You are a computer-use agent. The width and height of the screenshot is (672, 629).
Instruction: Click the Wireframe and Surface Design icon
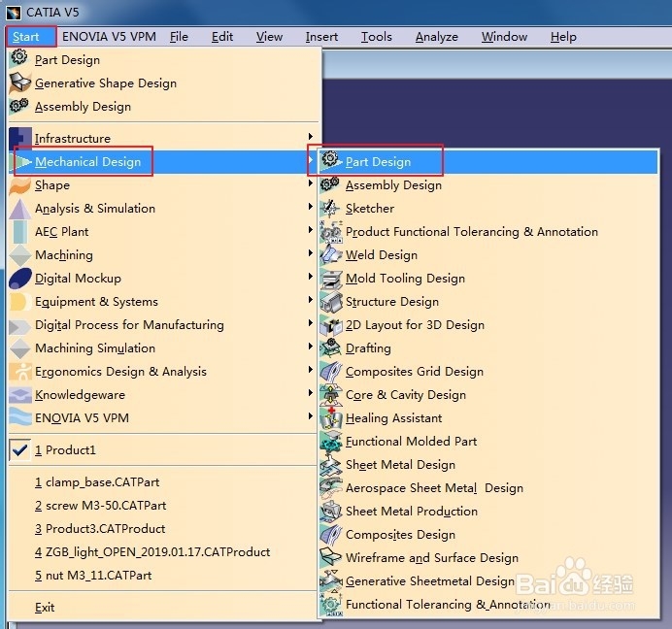click(330, 557)
